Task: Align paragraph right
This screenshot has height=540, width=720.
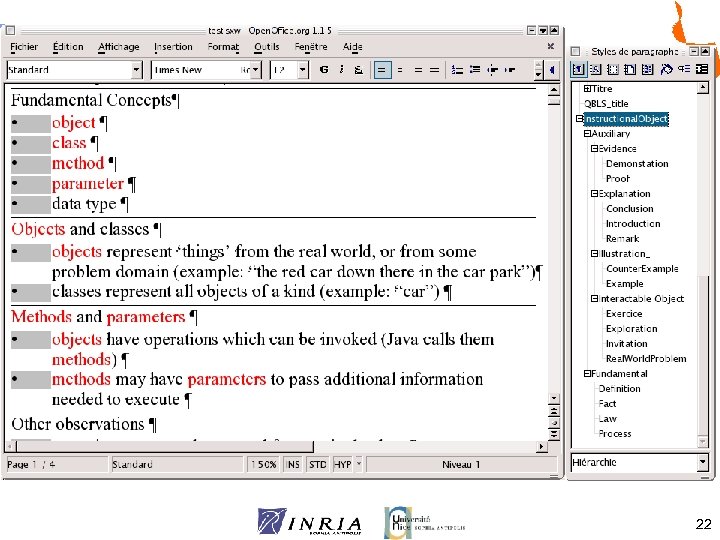Action: [x=418, y=70]
